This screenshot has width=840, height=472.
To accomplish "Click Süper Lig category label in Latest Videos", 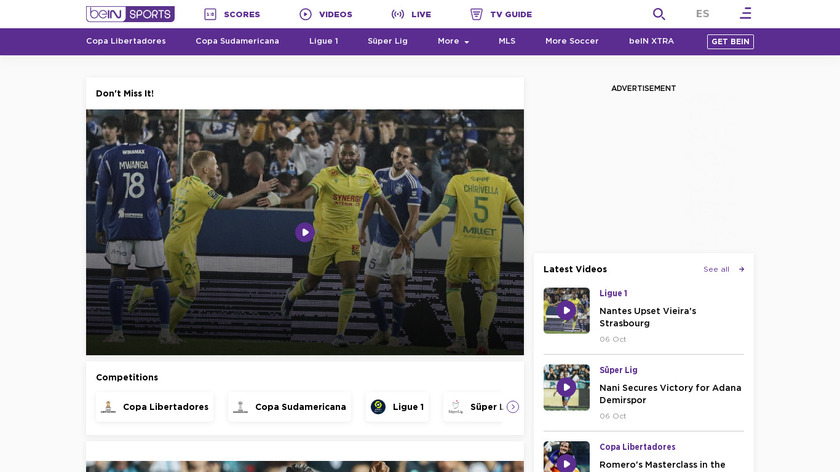I will pyautogui.click(x=618, y=370).
